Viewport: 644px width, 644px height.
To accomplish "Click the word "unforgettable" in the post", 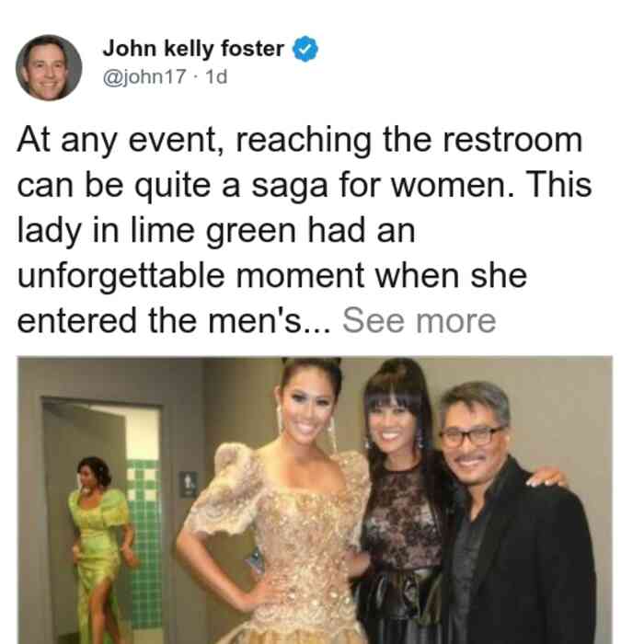I will 121,276.
